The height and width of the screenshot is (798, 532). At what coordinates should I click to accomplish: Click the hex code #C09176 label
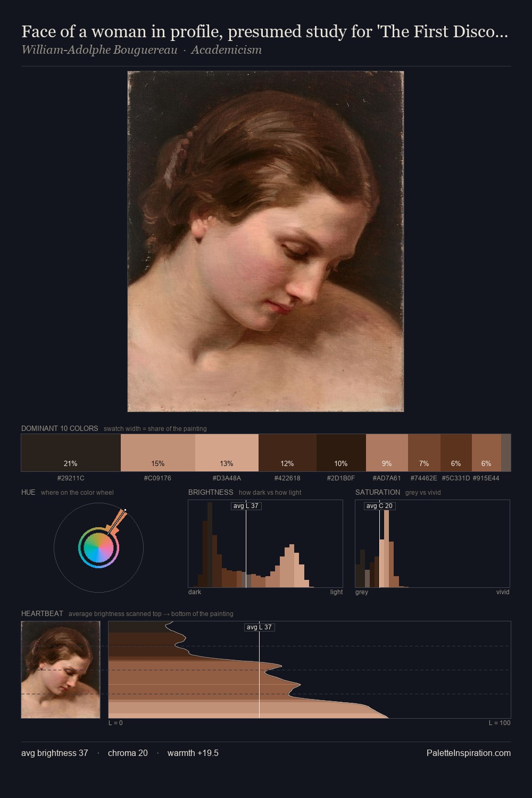(x=157, y=478)
